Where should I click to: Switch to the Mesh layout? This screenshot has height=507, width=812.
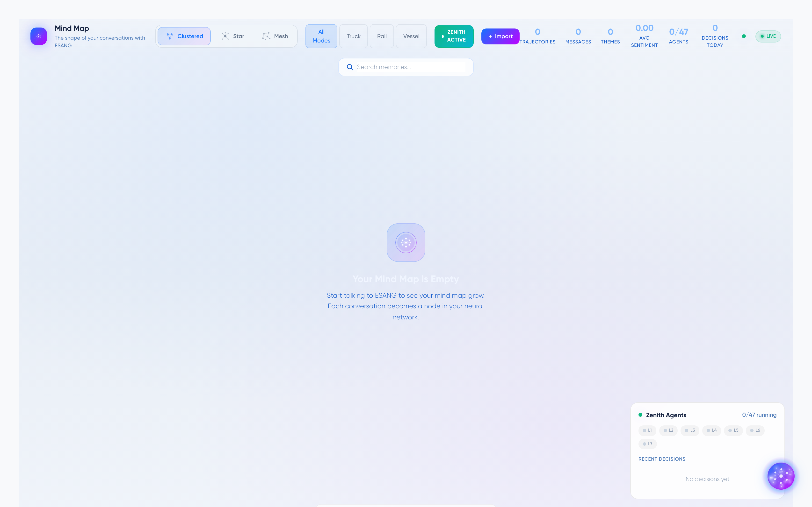pyautogui.click(x=275, y=36)
